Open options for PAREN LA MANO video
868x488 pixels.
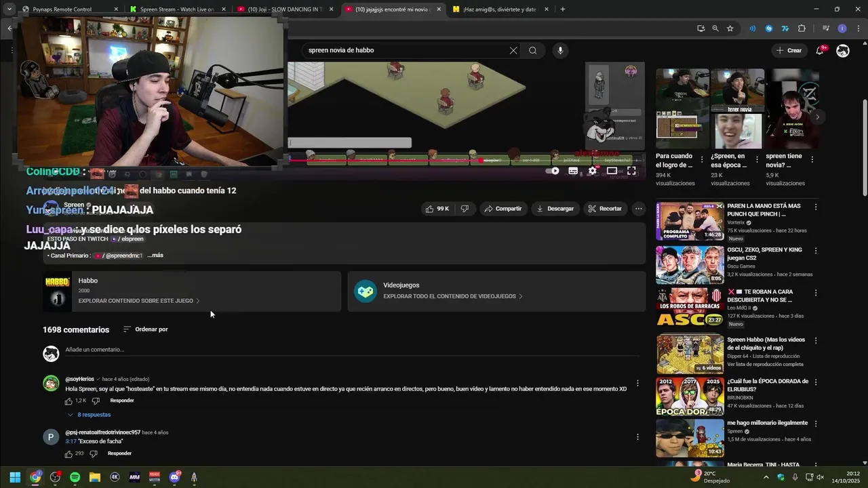coord(816,207)
